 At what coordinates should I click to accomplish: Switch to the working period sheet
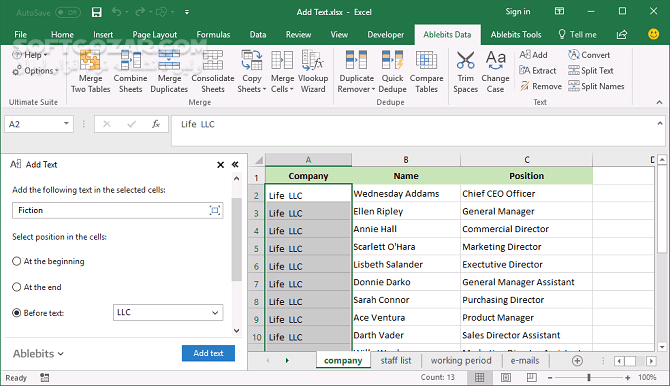click(461, 361)
